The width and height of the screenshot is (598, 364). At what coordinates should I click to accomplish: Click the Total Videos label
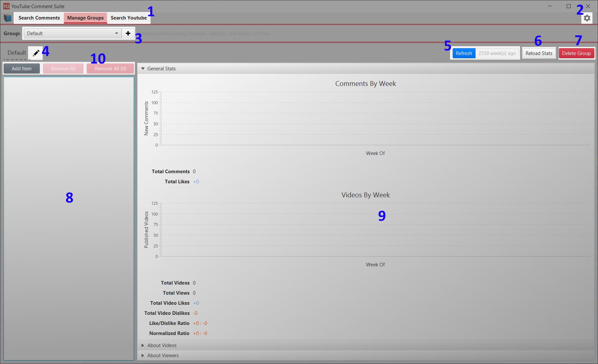click(x=175, y=283)
